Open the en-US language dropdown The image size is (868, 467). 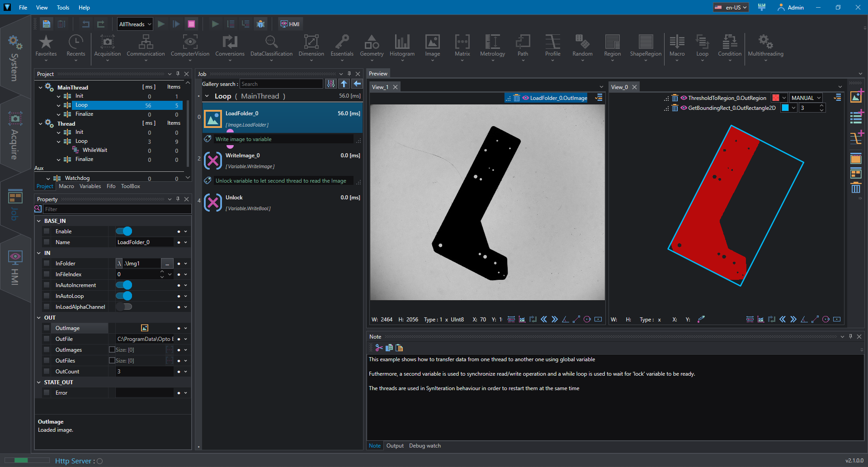click(731, 7)
